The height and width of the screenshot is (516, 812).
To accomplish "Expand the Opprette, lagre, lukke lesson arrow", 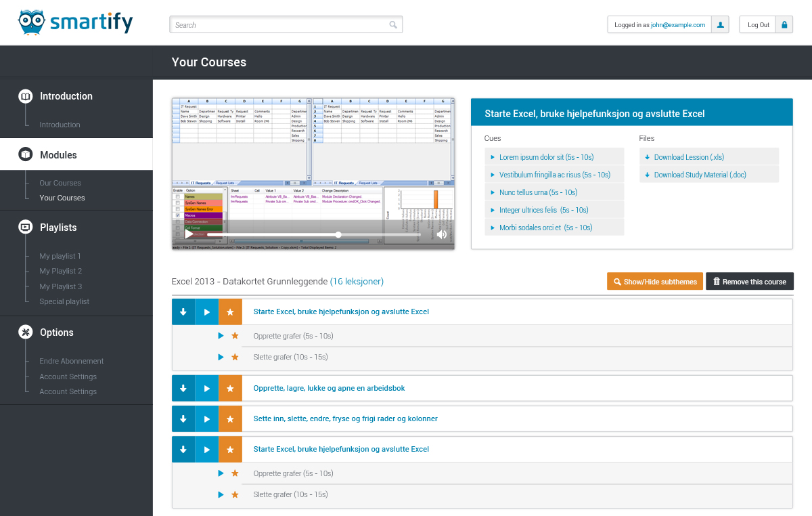I will (183, 389).
